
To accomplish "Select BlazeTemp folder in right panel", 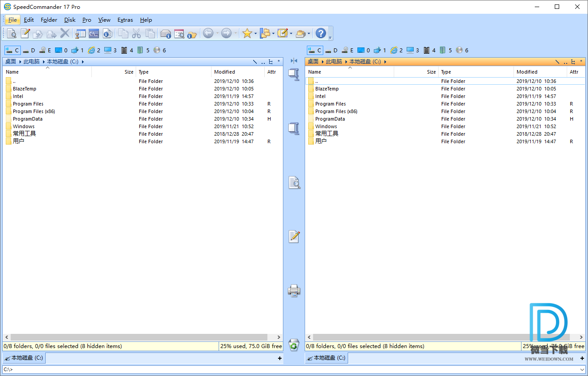I will click(x=327, y=89).
